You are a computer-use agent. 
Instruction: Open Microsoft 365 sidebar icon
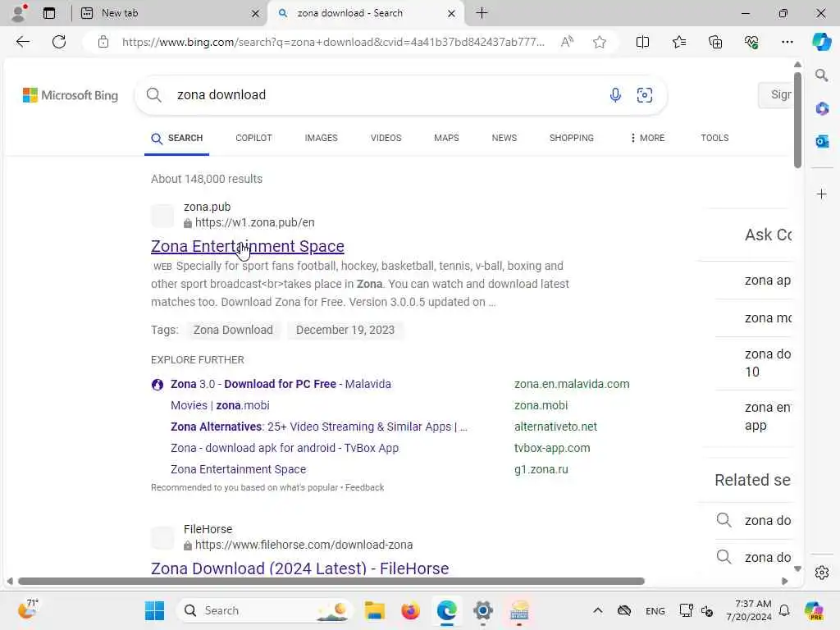point(822,109)
